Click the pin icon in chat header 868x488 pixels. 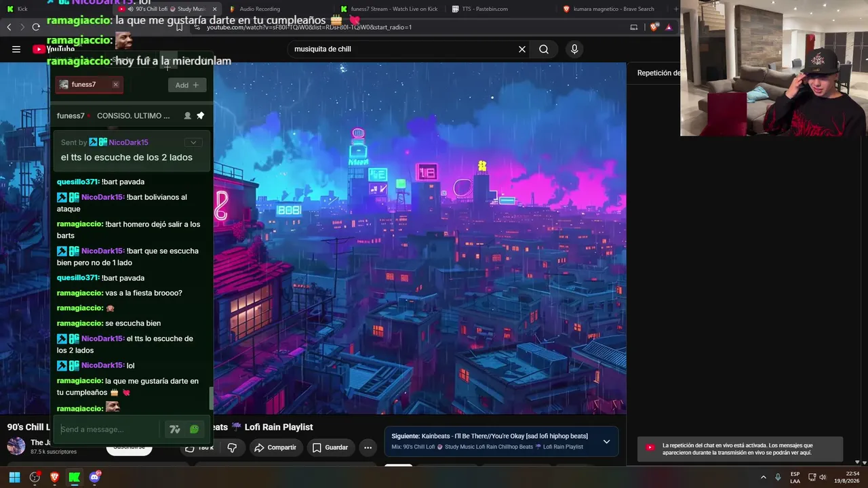point(200,116)
